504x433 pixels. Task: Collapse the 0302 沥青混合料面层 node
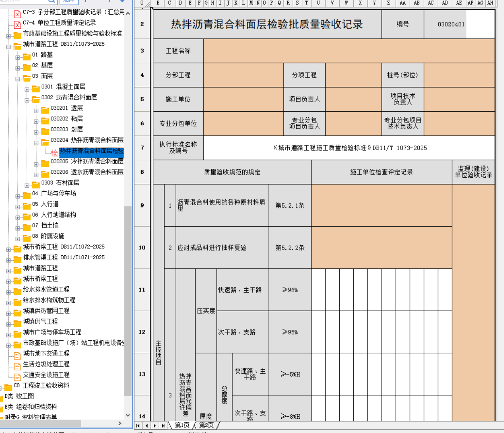[x=27, y=100]
